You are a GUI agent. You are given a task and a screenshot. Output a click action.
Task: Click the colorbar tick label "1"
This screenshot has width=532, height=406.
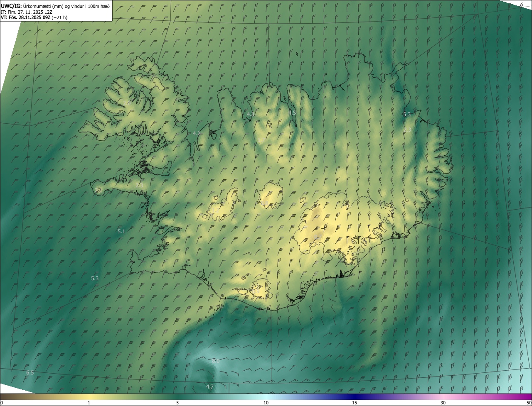pos(89,403)
